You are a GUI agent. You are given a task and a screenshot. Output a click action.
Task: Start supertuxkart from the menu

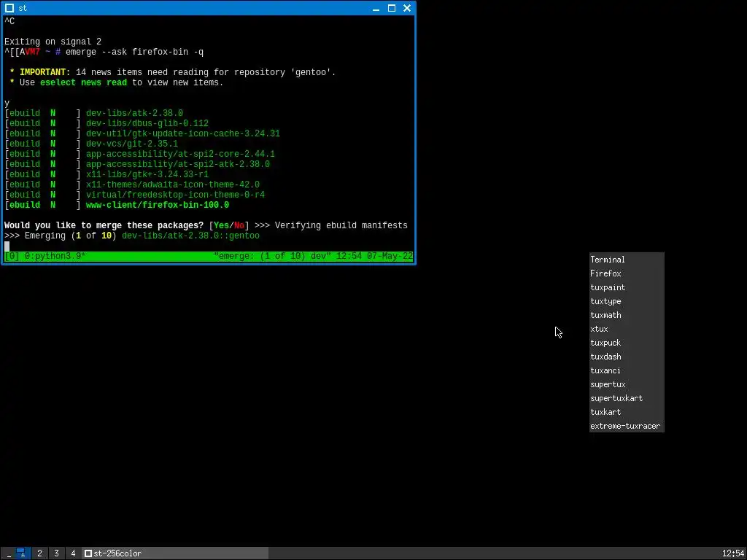click(627, 398)
